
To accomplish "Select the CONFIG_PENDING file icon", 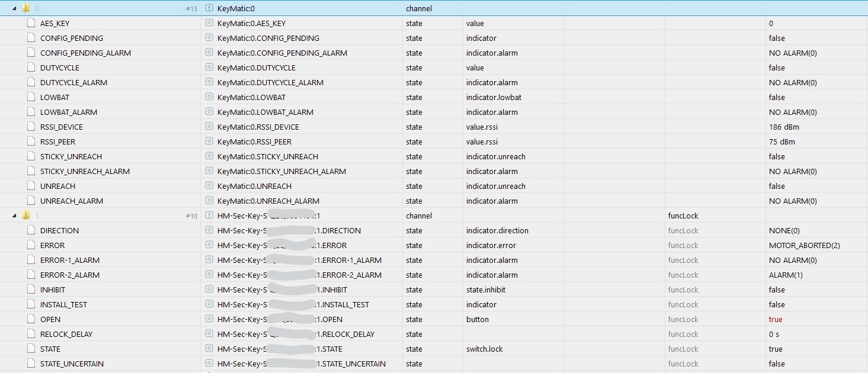I will coord(31,38).
